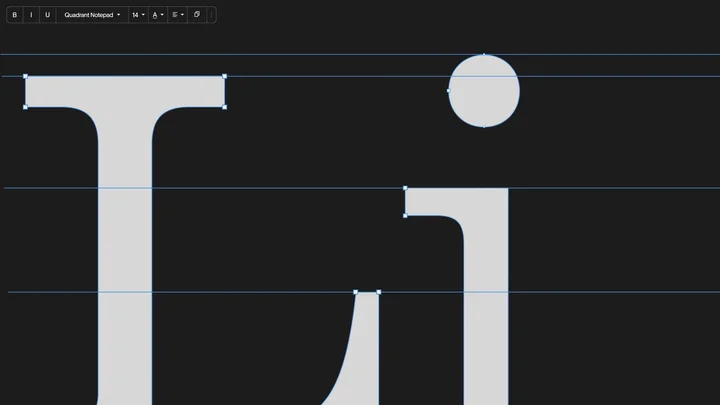Screen dimensions: 720x405
Task: Toggle bold formatting with the B button
Action: pos(15,15)
